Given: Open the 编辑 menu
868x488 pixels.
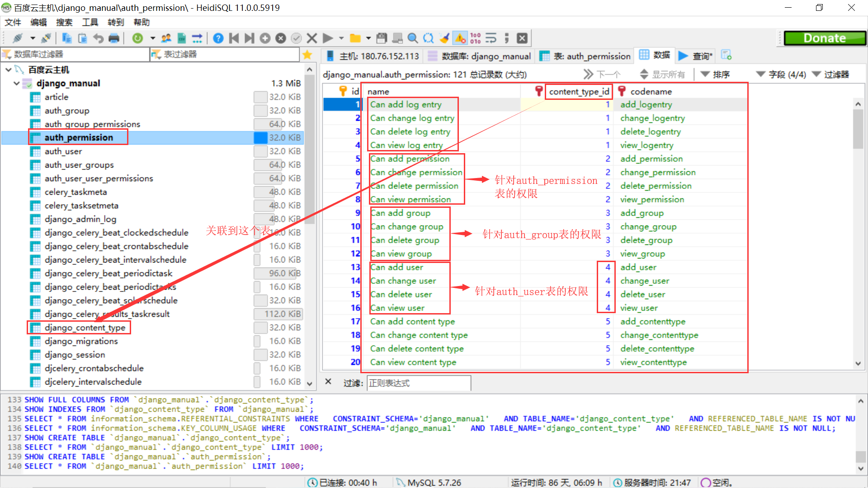Looking at the screenshot, I should (38, 22).
